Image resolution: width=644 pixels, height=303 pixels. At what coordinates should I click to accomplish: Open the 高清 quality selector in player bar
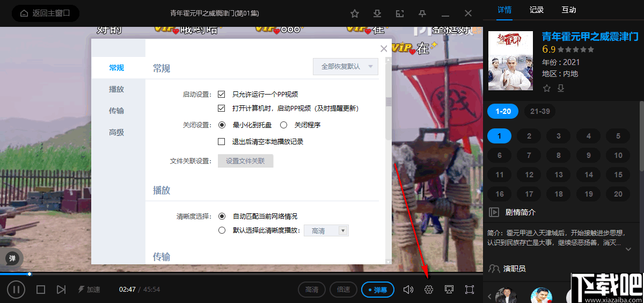312,290
